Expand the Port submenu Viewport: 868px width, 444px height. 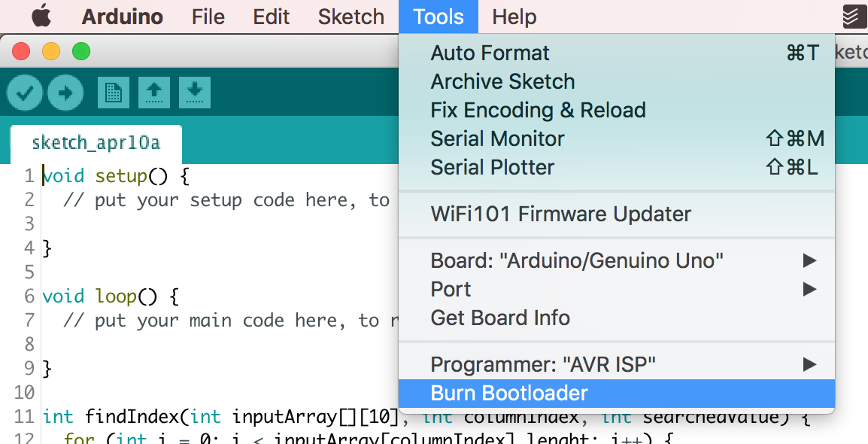pyautogui.click(x=617, y=289)
